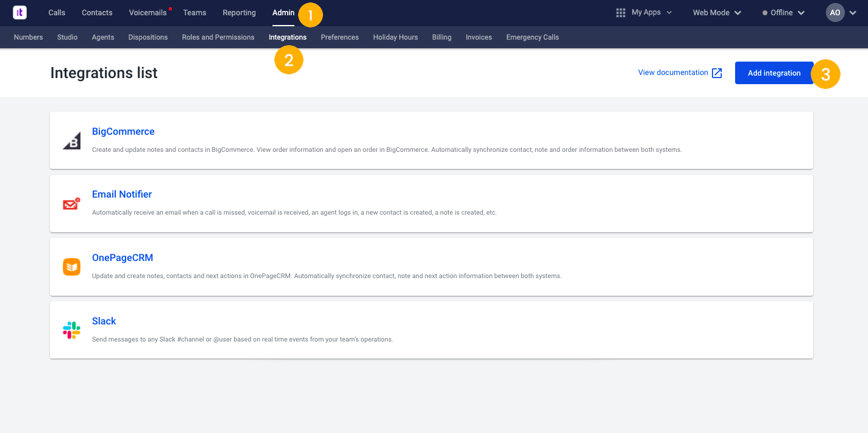Open the My Apps grid icon
Screen dimensions: 868x433
coord(621,13)
